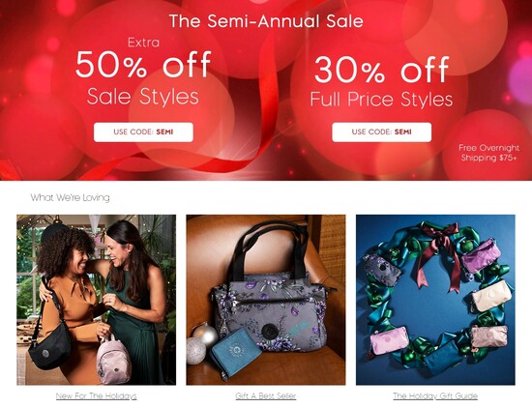Click the Full Price Styles text
This screenshot has width=532, height=408.
pyautogui.click(x=382, y=99)
